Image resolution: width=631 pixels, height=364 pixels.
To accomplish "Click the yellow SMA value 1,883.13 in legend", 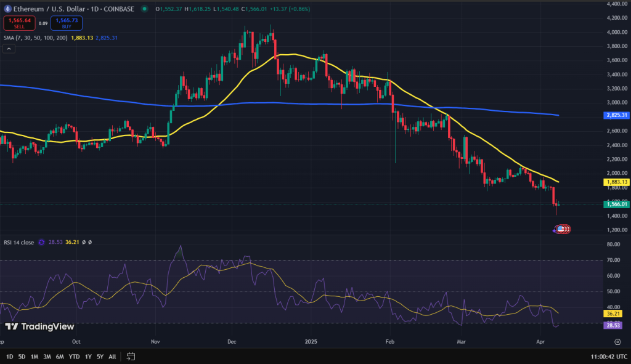I will [82, 38].
